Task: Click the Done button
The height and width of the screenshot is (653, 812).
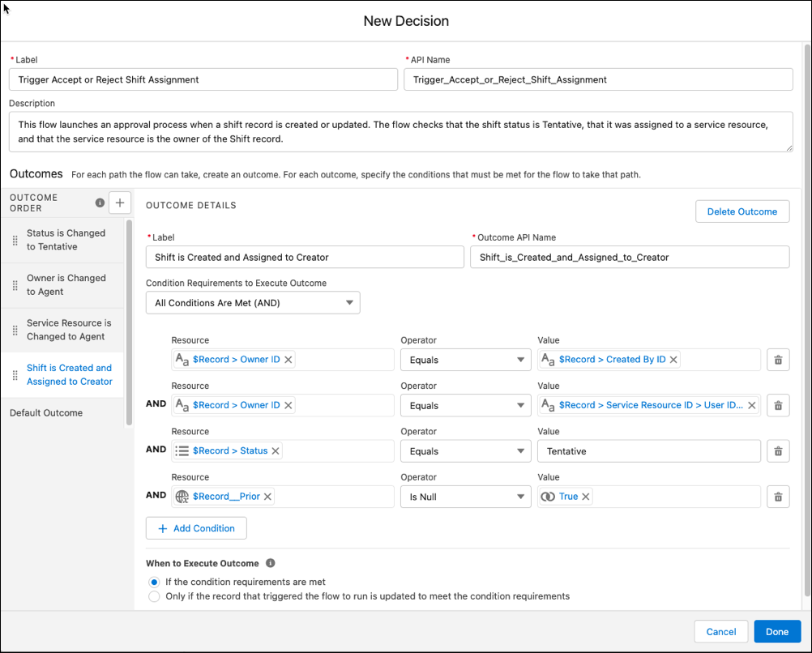Action: point(777,632)
